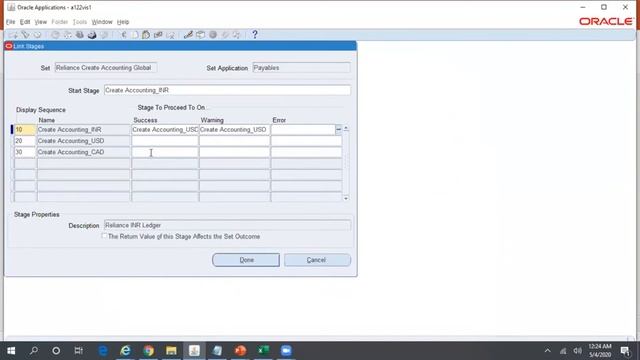640x360 pixels.
Task: Click the Done button
Action: [246, 260]
